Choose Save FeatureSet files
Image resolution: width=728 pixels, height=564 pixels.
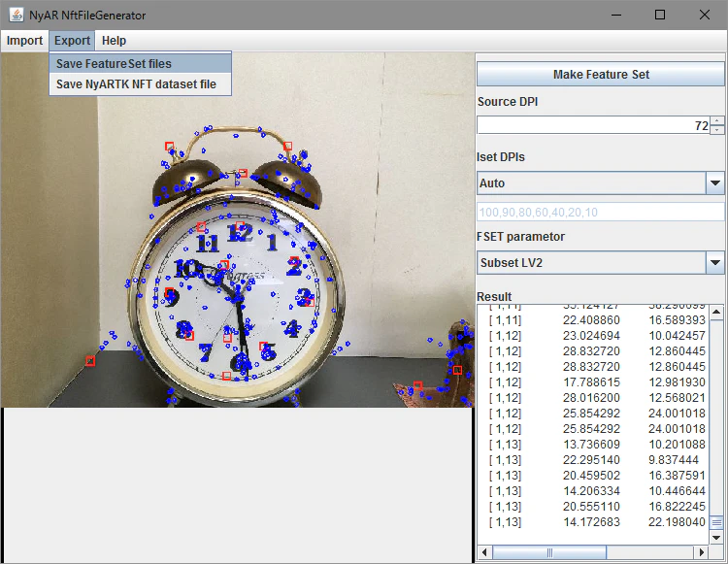coord(140,64)
